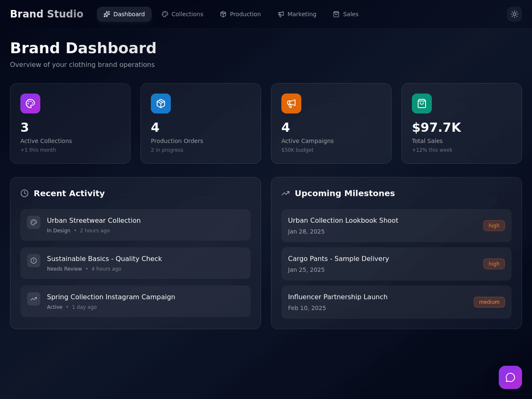532x399 pixels.
Task: Open the Urban Streetwear Collection activity title
Action: pyautogui.click(x=94, y=221)
